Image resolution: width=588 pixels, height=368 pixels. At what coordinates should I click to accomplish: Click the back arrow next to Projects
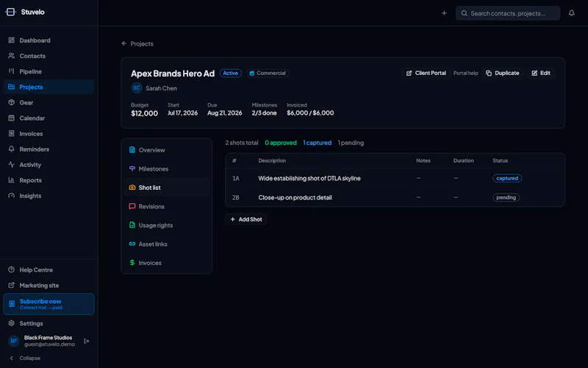124,43
